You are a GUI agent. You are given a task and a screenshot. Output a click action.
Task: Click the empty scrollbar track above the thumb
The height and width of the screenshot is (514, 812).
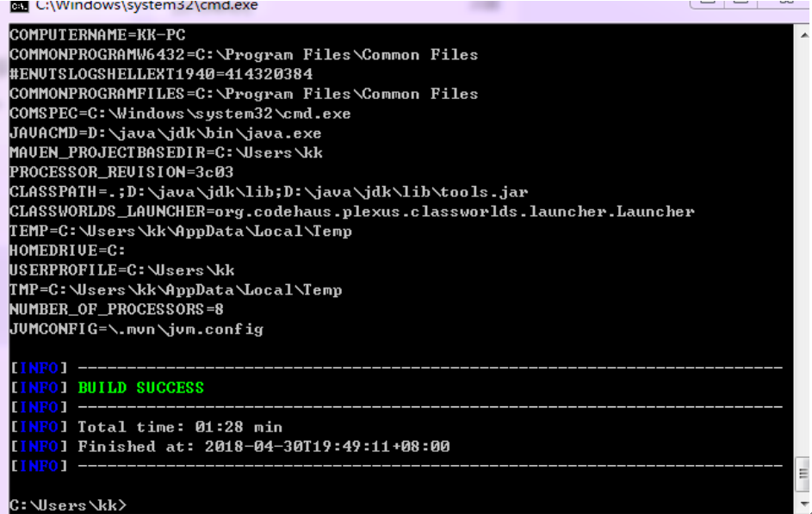(804, 249)
